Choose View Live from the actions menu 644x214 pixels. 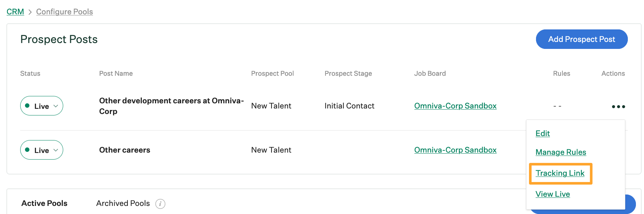(553, 194)
